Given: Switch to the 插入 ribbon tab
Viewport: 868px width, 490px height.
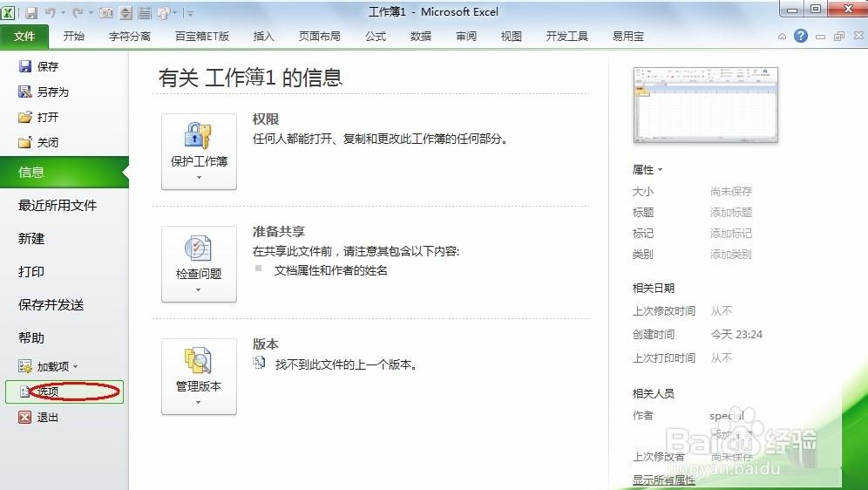Looking at the screenshot, I should (x=263, y=37).
